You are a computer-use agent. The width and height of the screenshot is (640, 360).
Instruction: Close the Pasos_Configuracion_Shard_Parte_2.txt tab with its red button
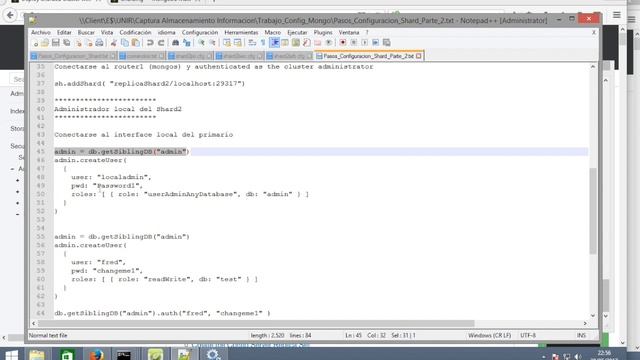pos(418,56)
